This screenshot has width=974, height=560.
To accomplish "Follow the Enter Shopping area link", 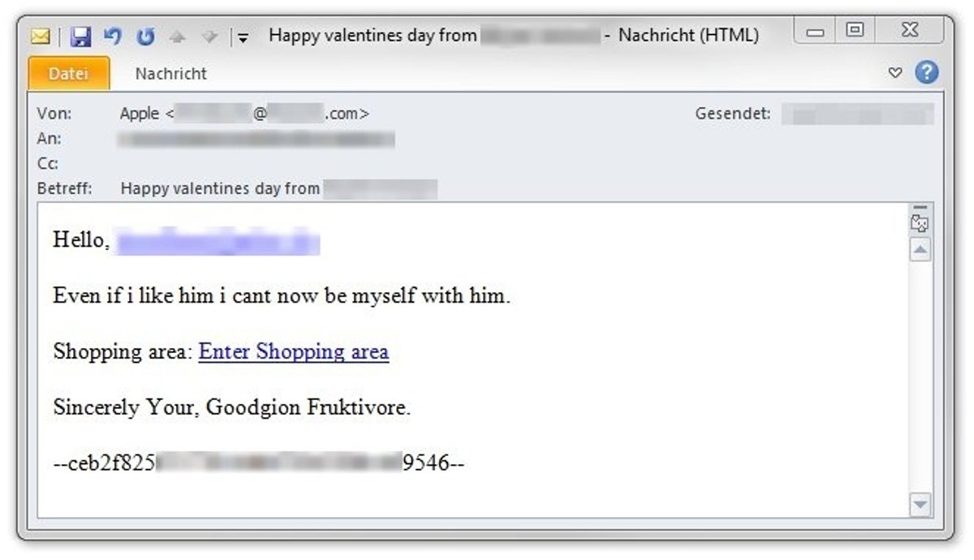I will tap(293, 352).
